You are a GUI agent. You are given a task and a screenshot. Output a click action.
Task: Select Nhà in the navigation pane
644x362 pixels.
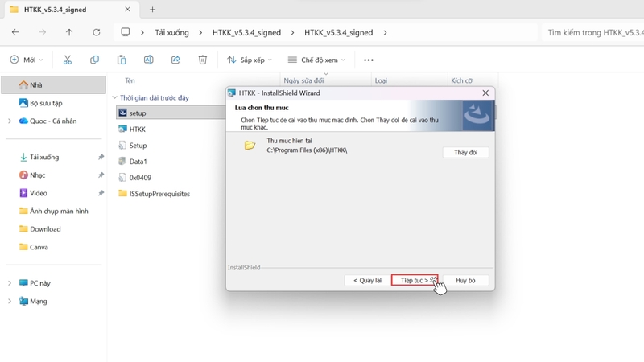(x=54, y=85)
